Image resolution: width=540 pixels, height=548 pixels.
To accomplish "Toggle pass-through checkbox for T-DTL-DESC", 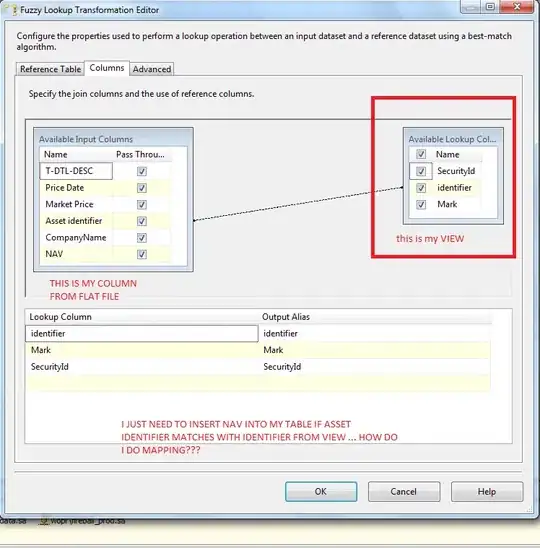I will click(142, 171).
